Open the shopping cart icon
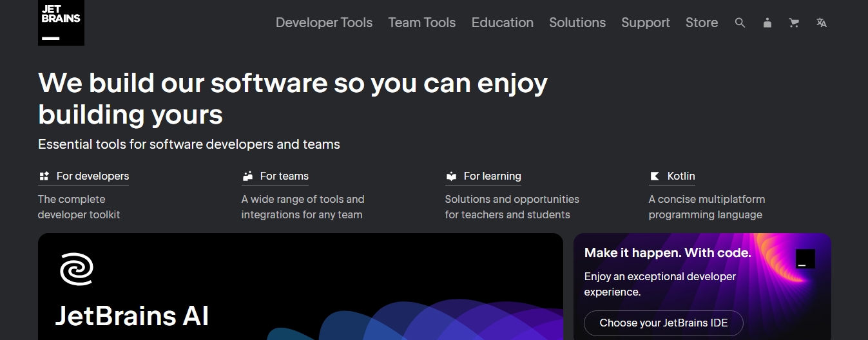Image resolution: width=868 pixels, height=340 pixels. tap(794, 23)
